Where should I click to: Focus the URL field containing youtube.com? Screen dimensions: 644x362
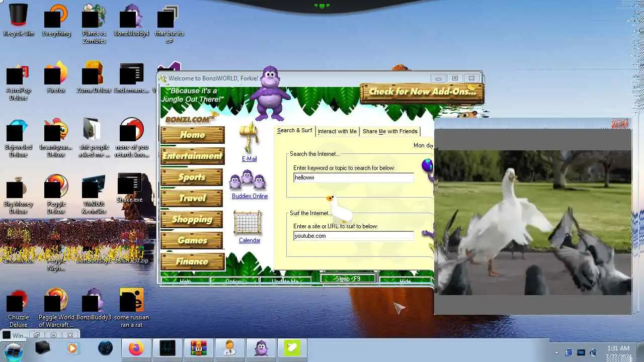353,236
